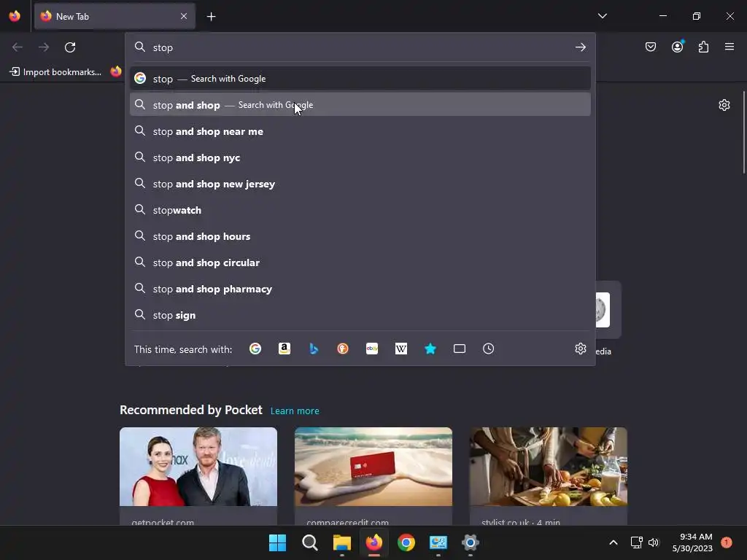Open the getpocket.com story thumbnail
The width and height of the screenshot is (747, 560).
point(198,467)
